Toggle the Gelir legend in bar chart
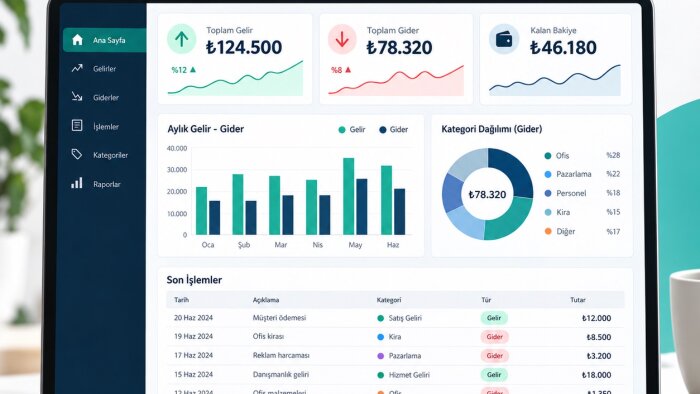 pyautogui.click(x=352, y=129)
